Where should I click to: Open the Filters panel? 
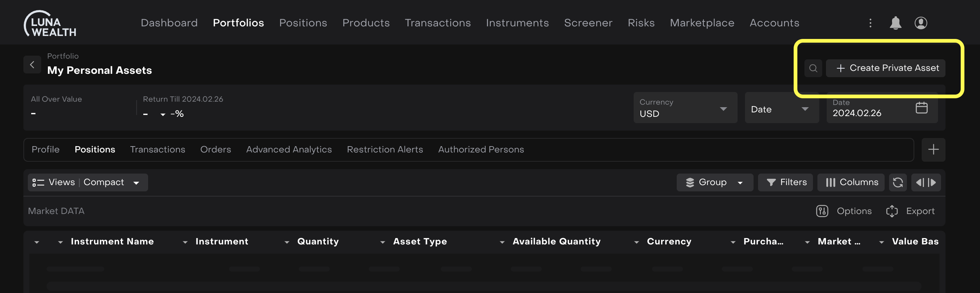point(785,182)
